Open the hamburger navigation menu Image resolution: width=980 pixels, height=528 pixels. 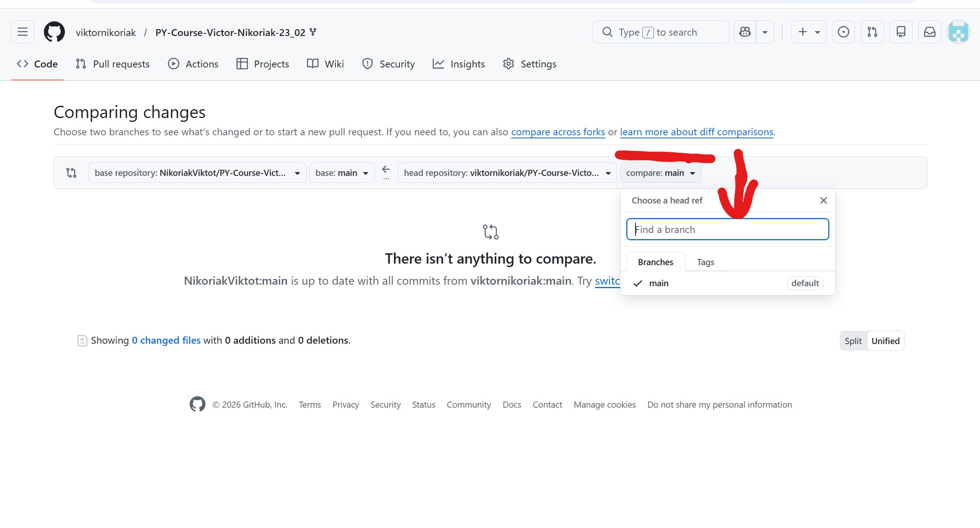[x=23, y=32]
